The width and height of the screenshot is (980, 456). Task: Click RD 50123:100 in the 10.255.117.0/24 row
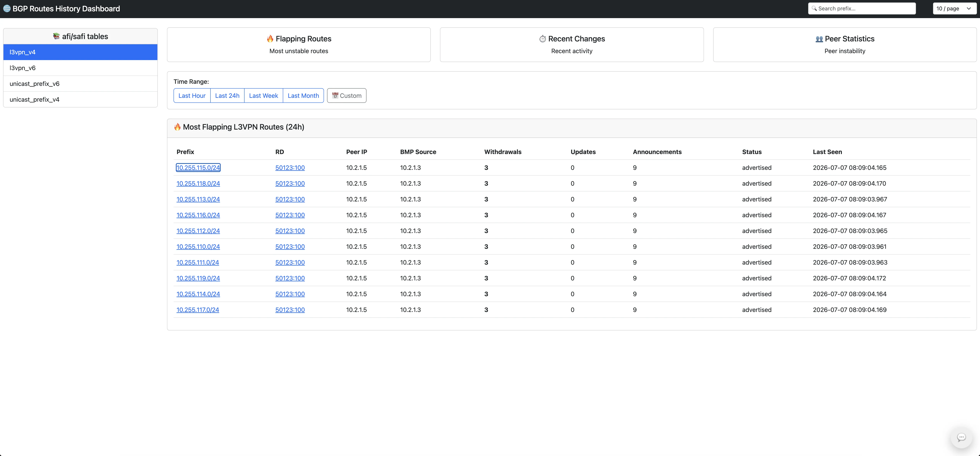click(x=290, y=310)
